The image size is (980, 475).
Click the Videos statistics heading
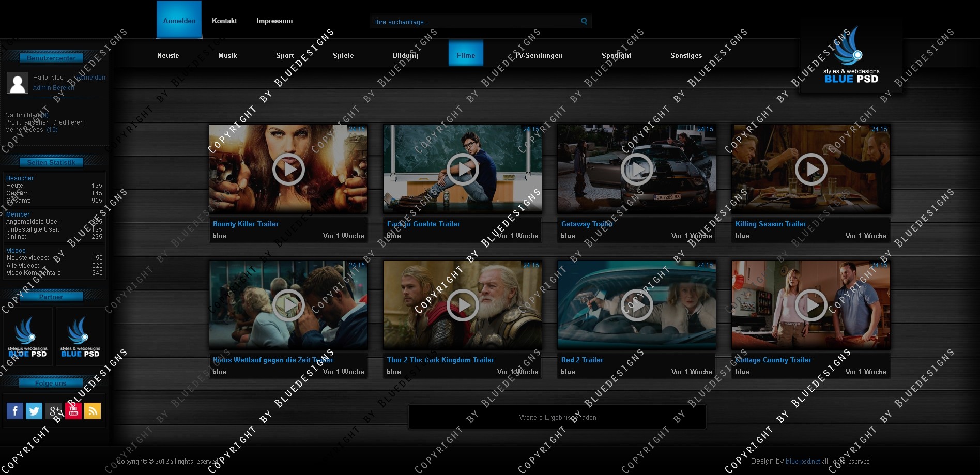click(x=16, y=251)
